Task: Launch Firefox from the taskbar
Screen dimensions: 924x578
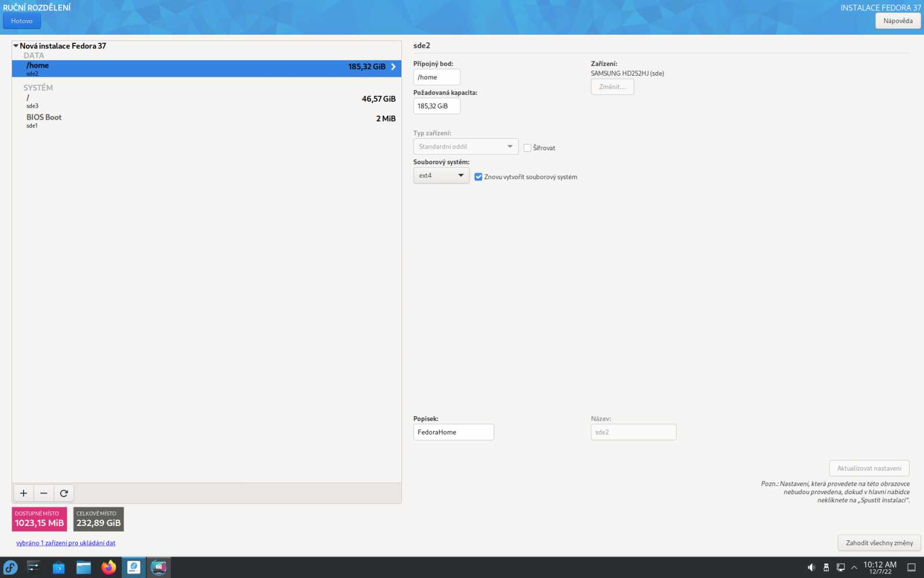Action: [x=109, y=568]
